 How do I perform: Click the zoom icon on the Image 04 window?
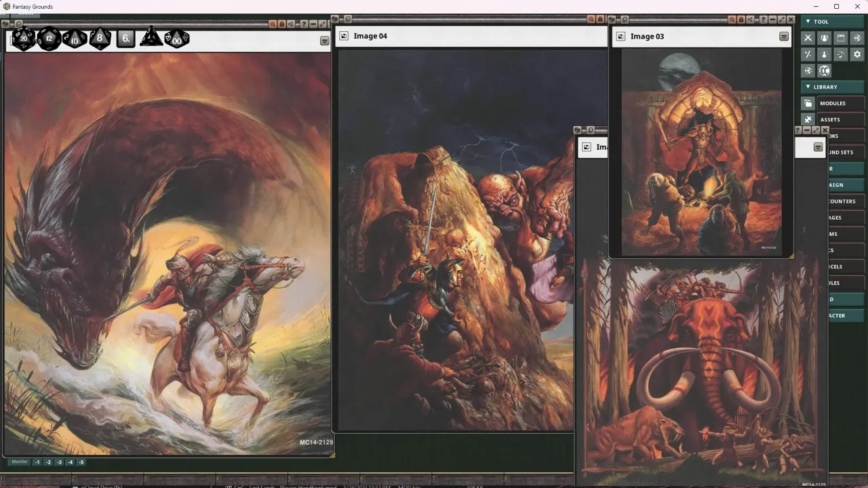point(591,19)
